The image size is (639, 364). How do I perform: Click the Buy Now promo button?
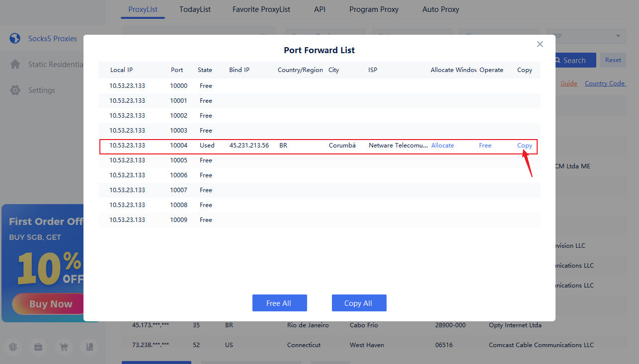coord(51,304)
